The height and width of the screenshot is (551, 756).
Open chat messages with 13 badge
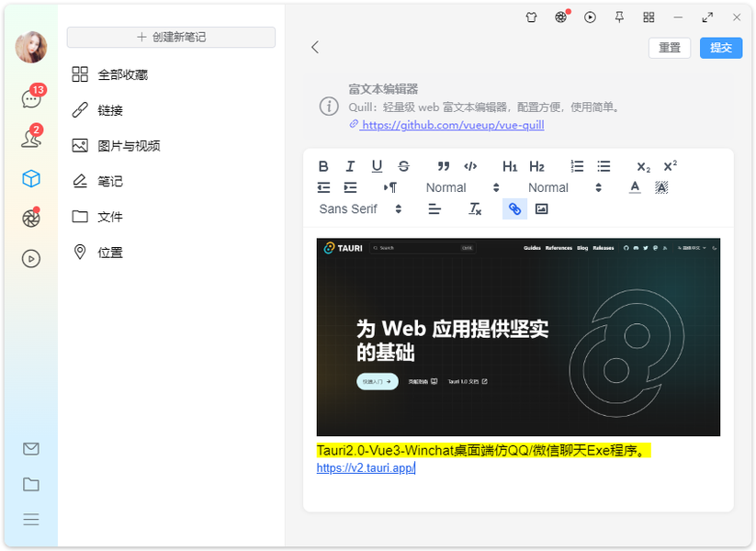click(x=31, y=98)
